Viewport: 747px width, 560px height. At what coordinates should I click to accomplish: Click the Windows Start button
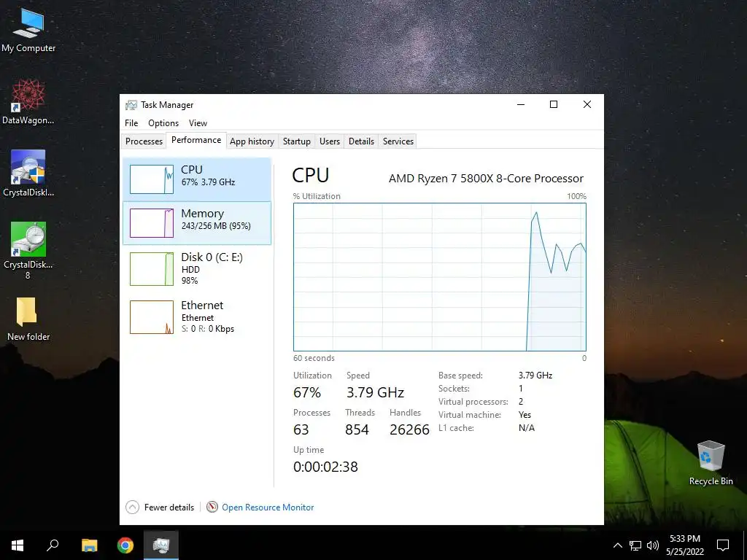[18, 545]
